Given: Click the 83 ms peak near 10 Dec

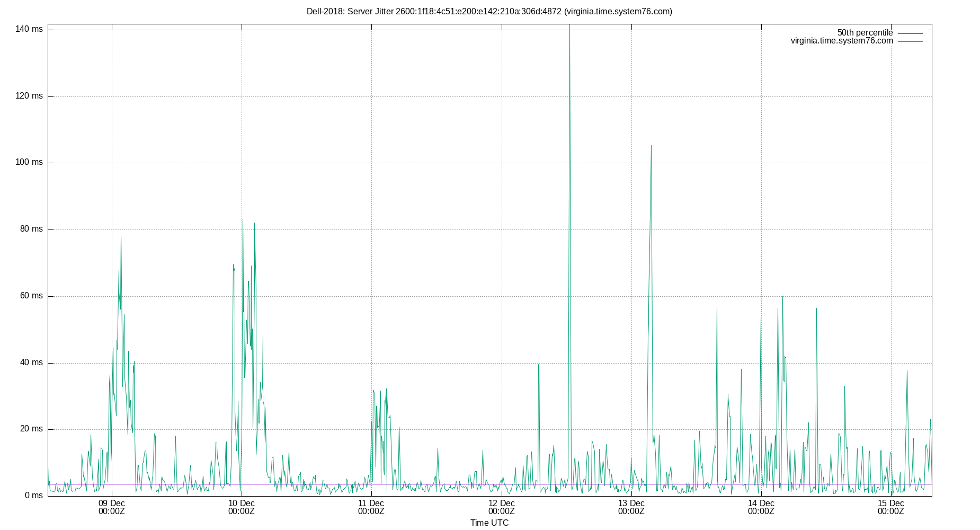Looking at the screenshot, I should click(243, 218).
